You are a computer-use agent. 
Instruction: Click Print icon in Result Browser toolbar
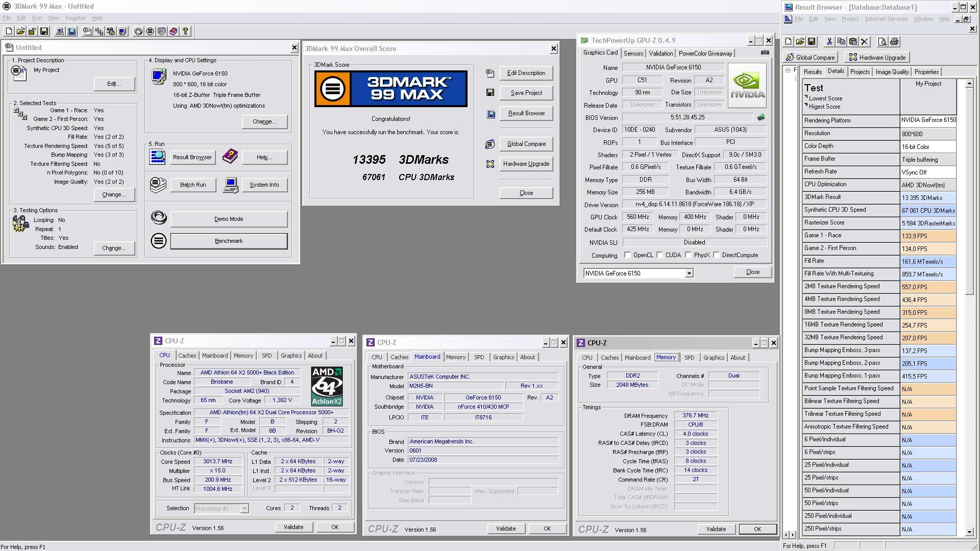894,42
